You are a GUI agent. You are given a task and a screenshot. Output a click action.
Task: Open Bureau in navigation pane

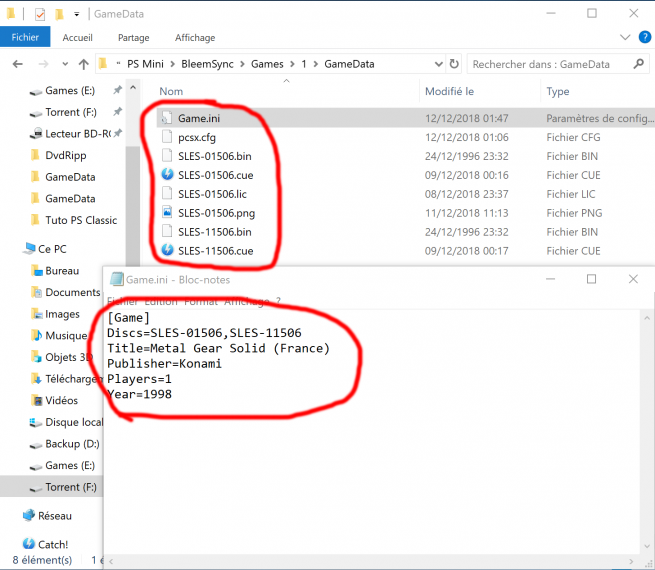tap(62, 271)
